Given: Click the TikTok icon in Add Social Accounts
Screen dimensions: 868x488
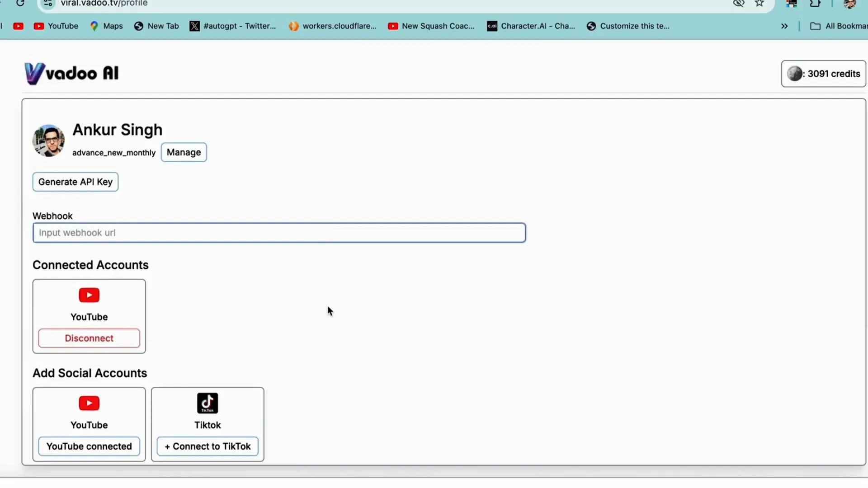Looking at the screenshot, I should tap(208, 404).
